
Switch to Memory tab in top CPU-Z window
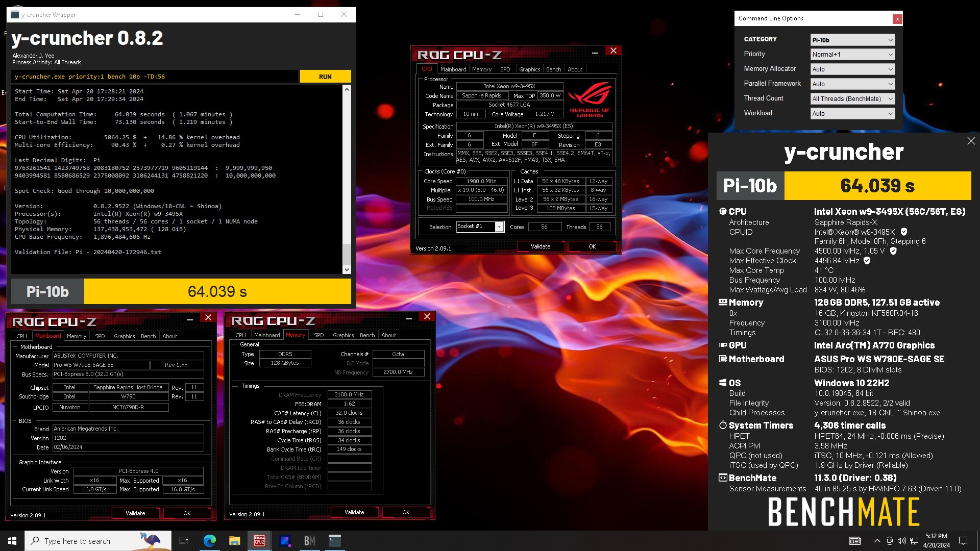pos(482,69)
